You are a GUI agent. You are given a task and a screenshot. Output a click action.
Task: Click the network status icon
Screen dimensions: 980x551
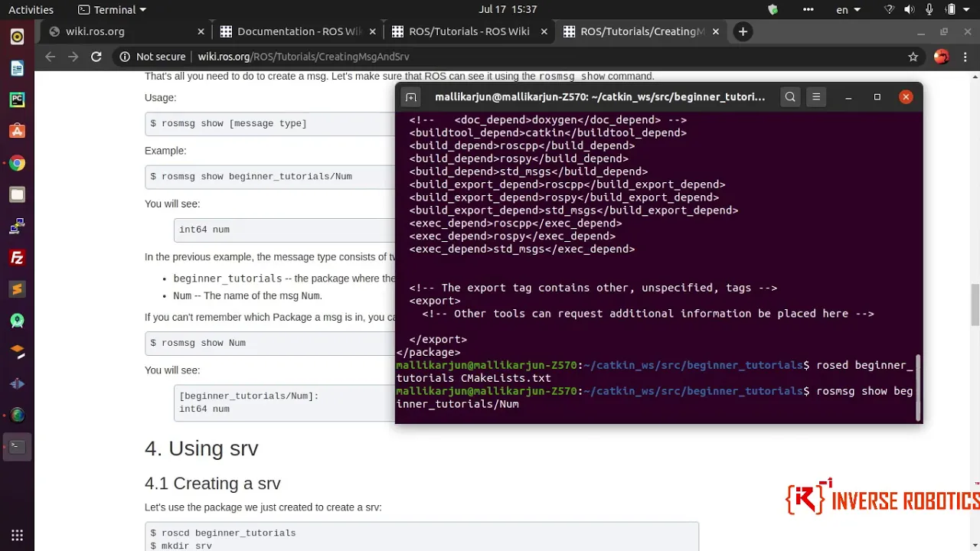coord(890,10)
